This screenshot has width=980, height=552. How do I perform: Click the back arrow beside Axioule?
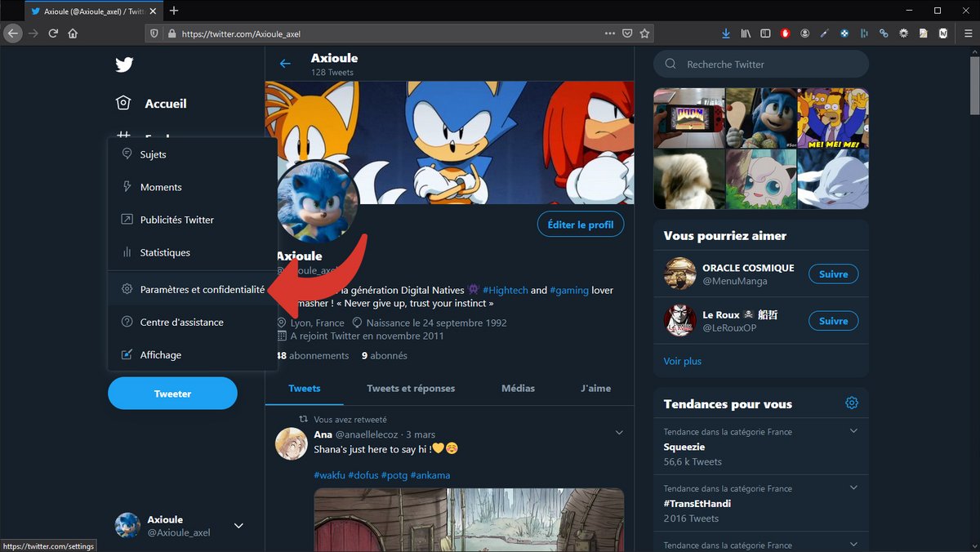pyautogui.click(x=285, y=64)
